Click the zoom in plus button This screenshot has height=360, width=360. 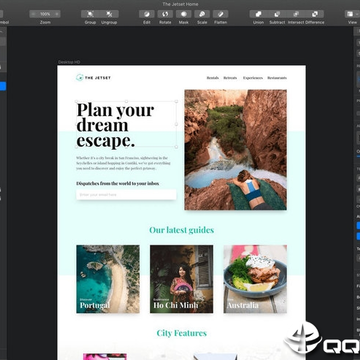coord(57,14)
